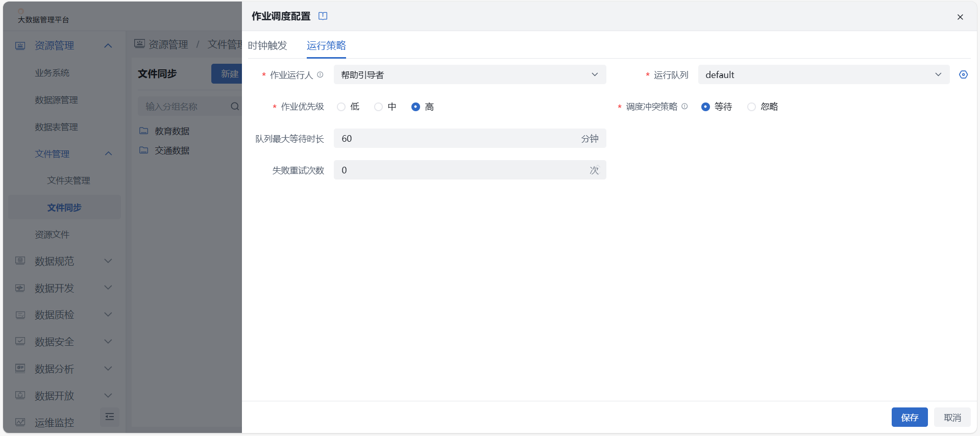The image size is (980, 436).
Task: Click the 保存 button
Action: [x=910, y=417]
